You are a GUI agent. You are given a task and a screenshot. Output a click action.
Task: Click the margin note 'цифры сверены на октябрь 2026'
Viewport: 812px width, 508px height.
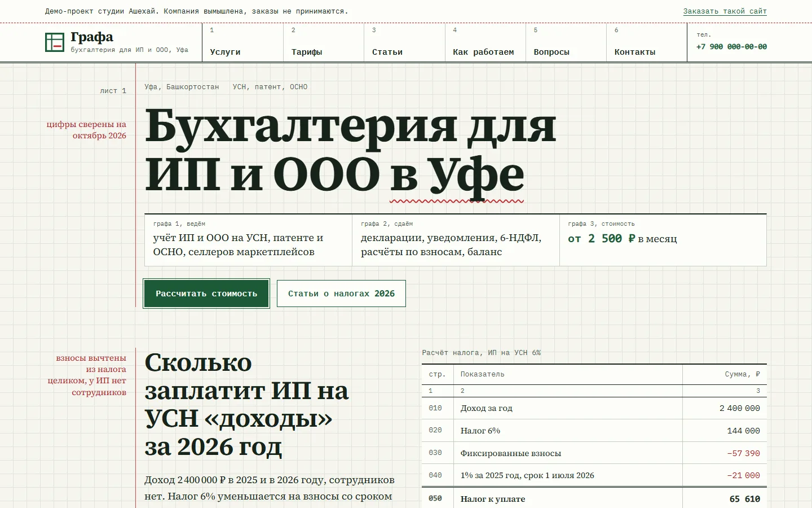click(86, 130)
